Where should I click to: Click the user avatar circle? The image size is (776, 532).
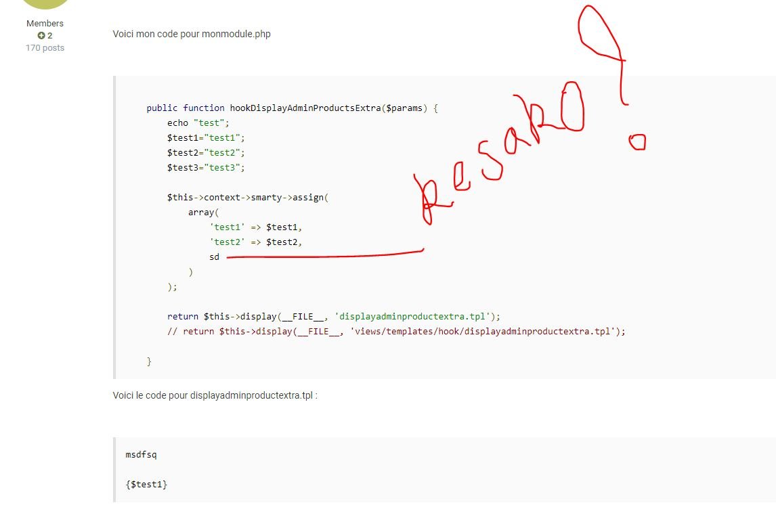click(45, 3)
